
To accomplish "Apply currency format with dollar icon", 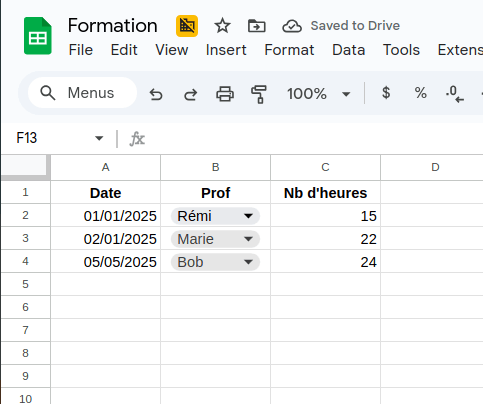I will pyautogui.click(x=386, y=93).
